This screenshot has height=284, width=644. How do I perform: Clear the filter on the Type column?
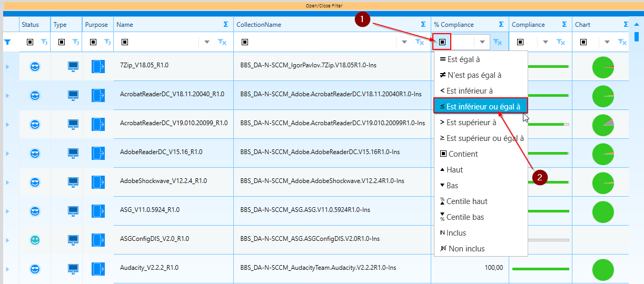point(76,42)
